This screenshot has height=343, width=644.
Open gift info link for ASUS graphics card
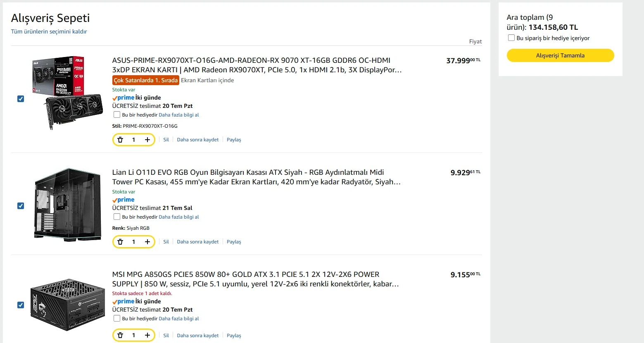[x=179, y=115]
